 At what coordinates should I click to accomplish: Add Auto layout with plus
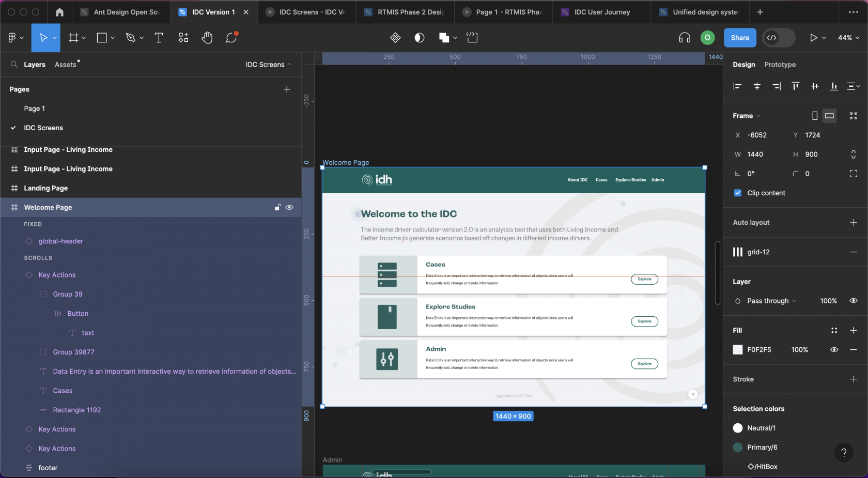(x=854, y=222)
